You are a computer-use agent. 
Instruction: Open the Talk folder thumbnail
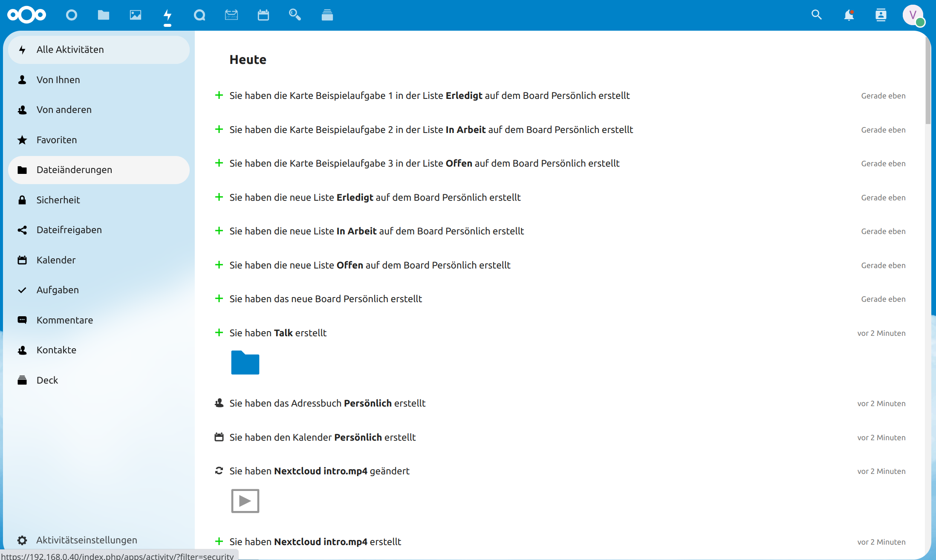(x=245, y=363)
